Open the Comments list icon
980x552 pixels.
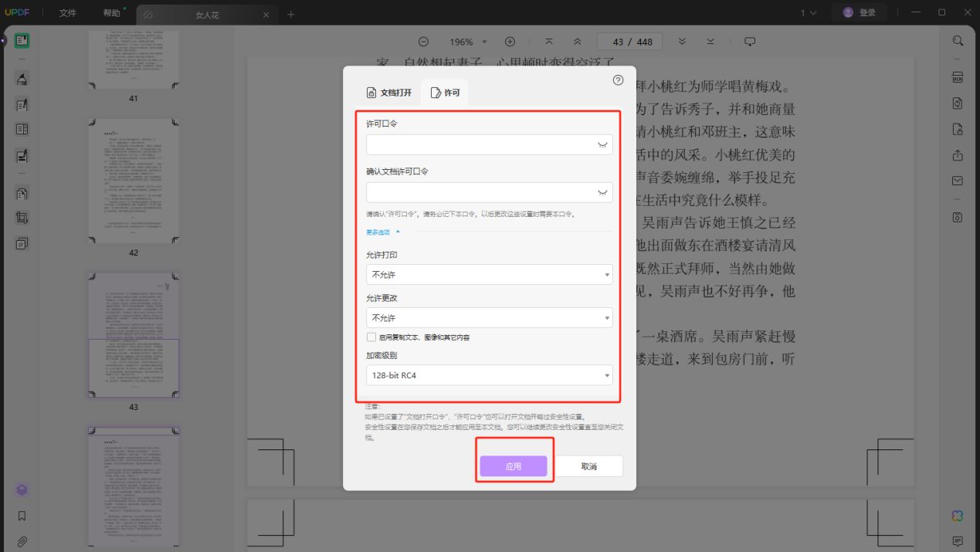(x=958, y=541)
